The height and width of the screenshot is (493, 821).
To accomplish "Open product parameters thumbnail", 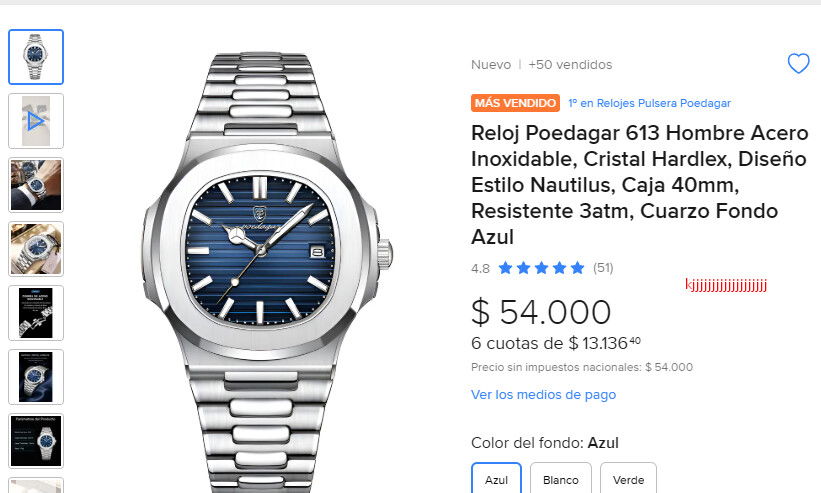I will pyautogui.click(x=36, y=441).
